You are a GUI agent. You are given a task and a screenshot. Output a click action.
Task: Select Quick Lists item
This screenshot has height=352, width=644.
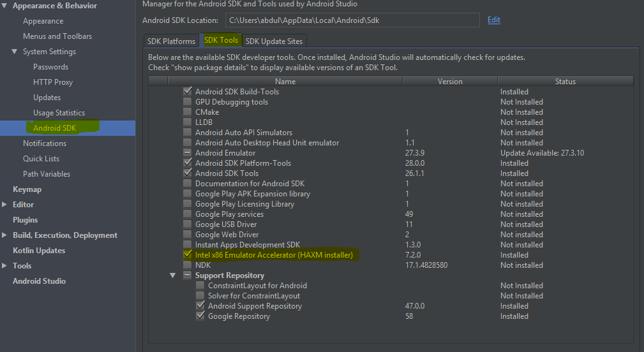(41, 159)
